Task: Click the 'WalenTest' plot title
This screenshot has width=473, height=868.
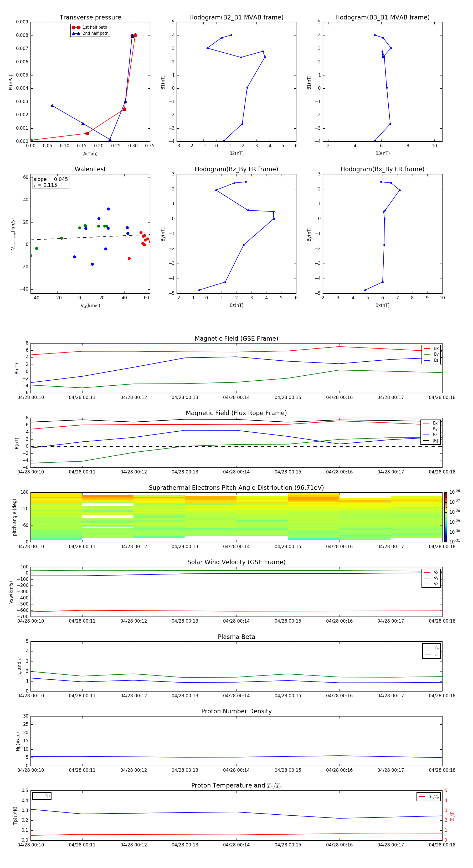Action: pyautogui.click(x=90, y=169)
